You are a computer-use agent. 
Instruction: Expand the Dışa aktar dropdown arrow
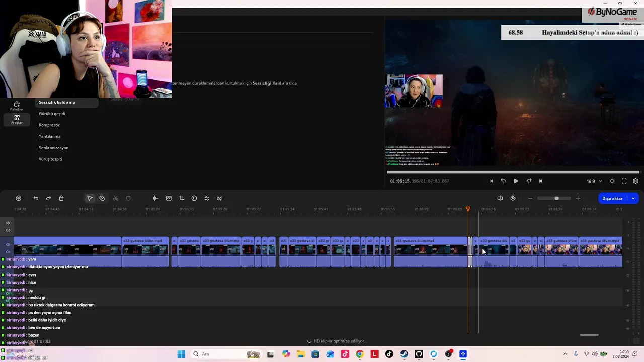(x=633, y=198)
